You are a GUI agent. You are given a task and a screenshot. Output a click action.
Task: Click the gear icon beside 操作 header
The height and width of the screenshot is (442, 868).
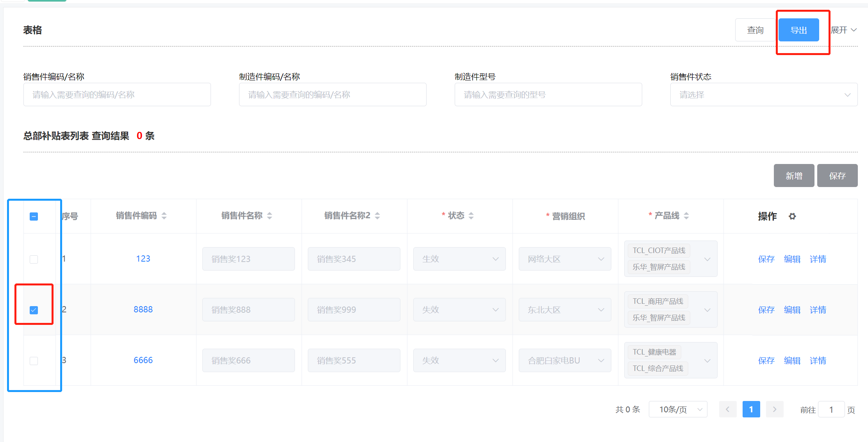[792, 216]
